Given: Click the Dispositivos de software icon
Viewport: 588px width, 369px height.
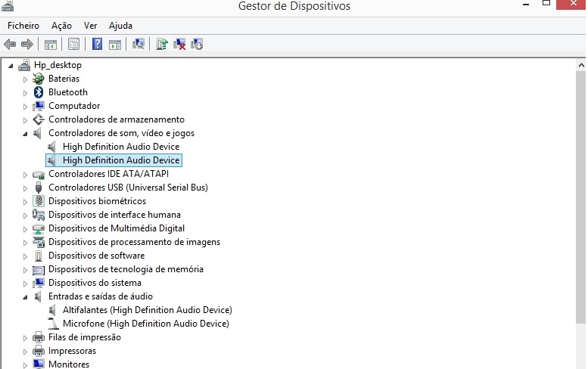Looking at the screenshot, I should point(39,256).
